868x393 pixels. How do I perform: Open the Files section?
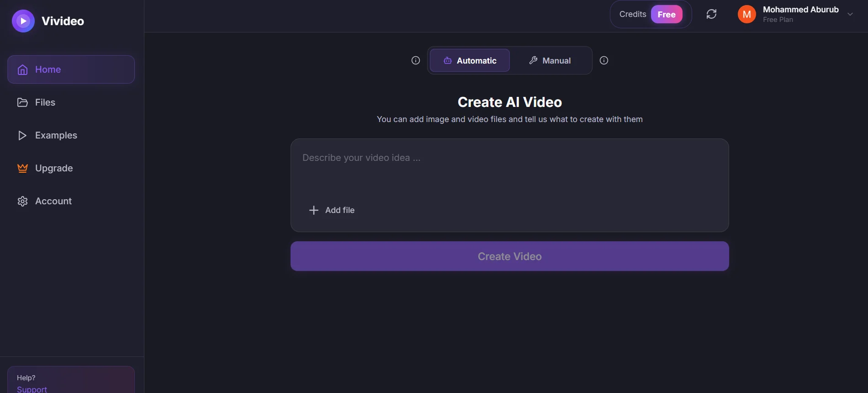point(71,102)
